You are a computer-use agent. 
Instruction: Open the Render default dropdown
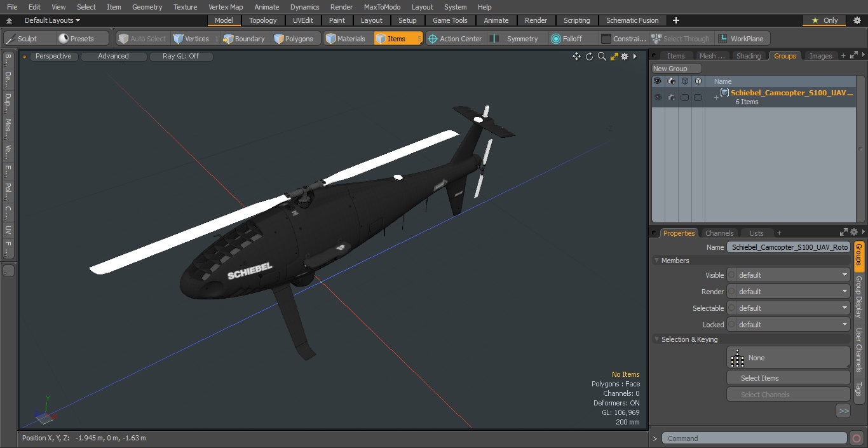pos(793,292)
